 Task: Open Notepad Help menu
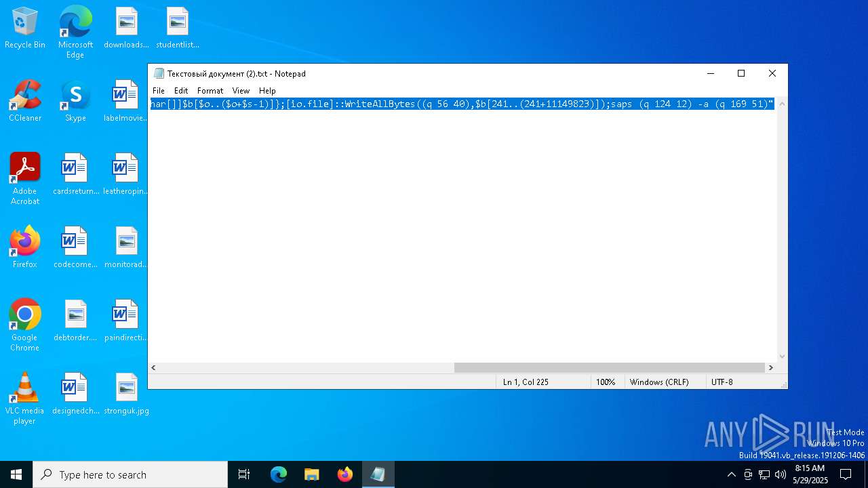point(267,90)
